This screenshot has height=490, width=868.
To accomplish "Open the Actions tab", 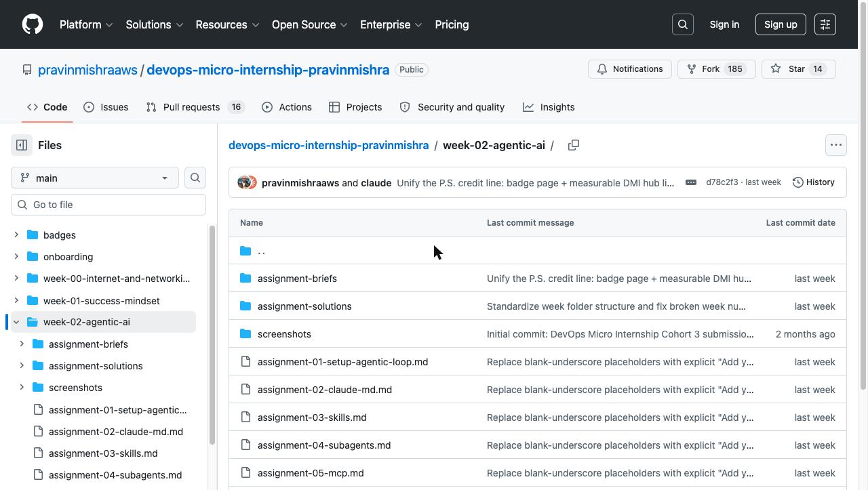I will click(x=287, y=107).
